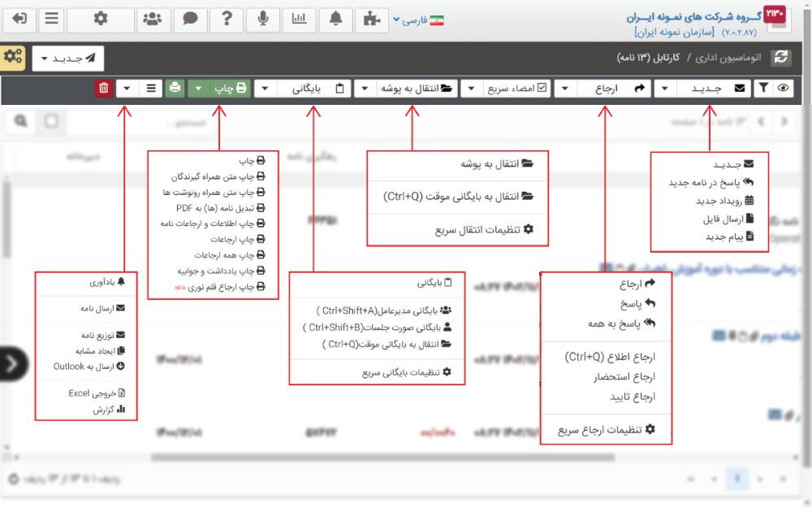
Task: Toggle the eye visibility icon on the toolbar
Action: [782, 88]
